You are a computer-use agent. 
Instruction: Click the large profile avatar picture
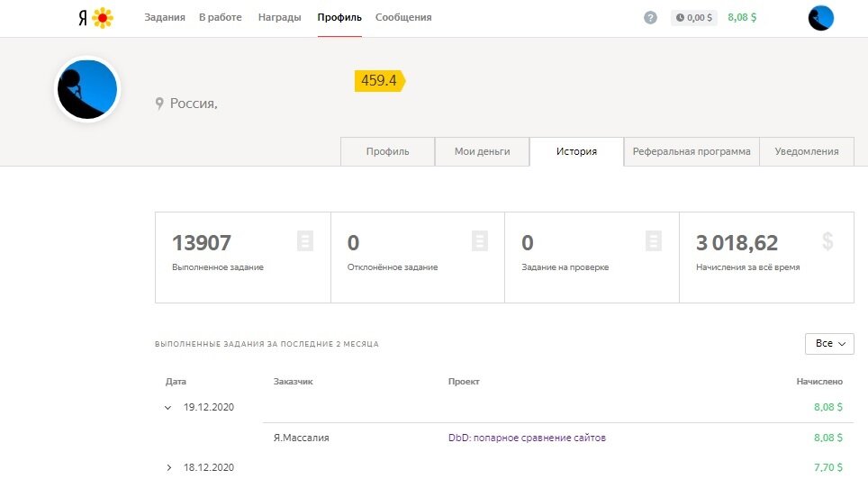(87, 89)
